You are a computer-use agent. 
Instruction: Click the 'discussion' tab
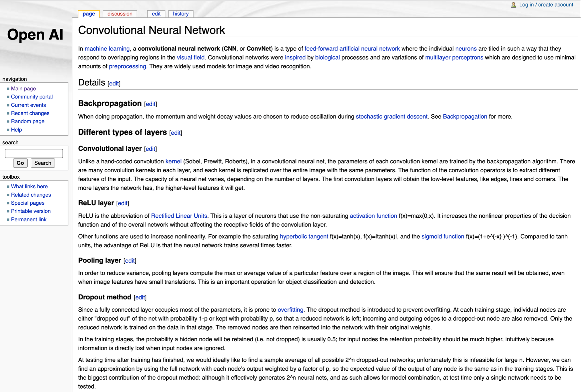120,14
